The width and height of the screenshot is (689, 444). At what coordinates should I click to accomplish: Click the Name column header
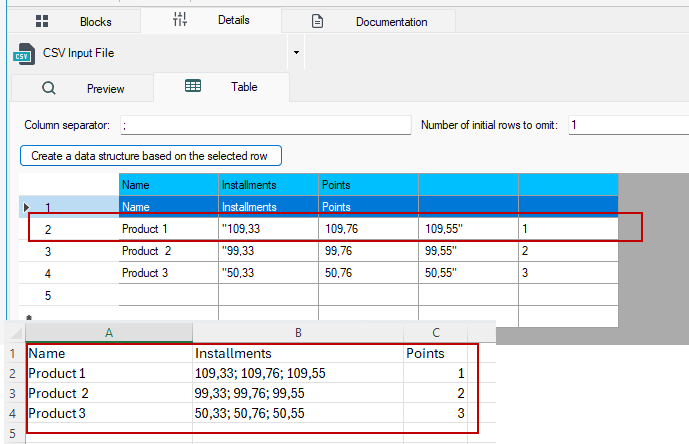(169, 185)
